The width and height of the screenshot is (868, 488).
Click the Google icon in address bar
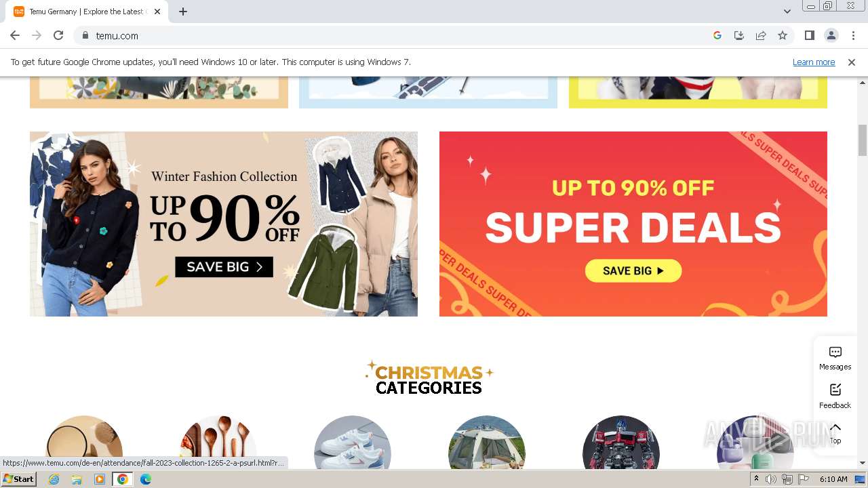click(x=717, y=35)
